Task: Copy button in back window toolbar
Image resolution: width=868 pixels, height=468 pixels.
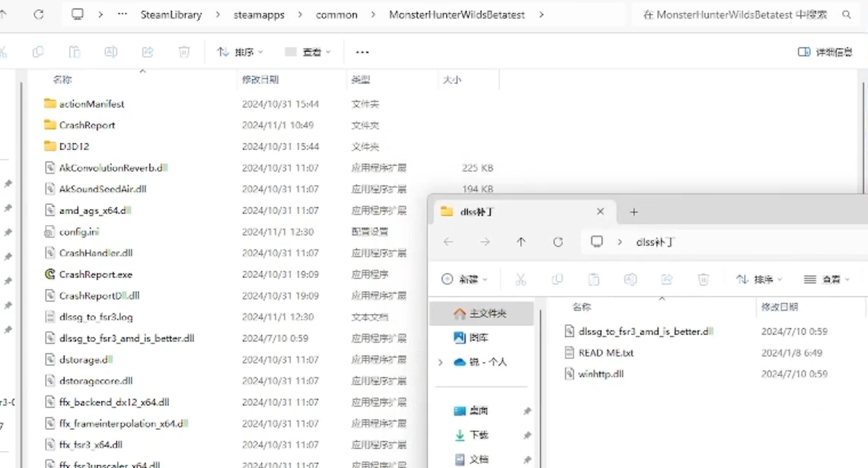Action: (x=38, y=52)
